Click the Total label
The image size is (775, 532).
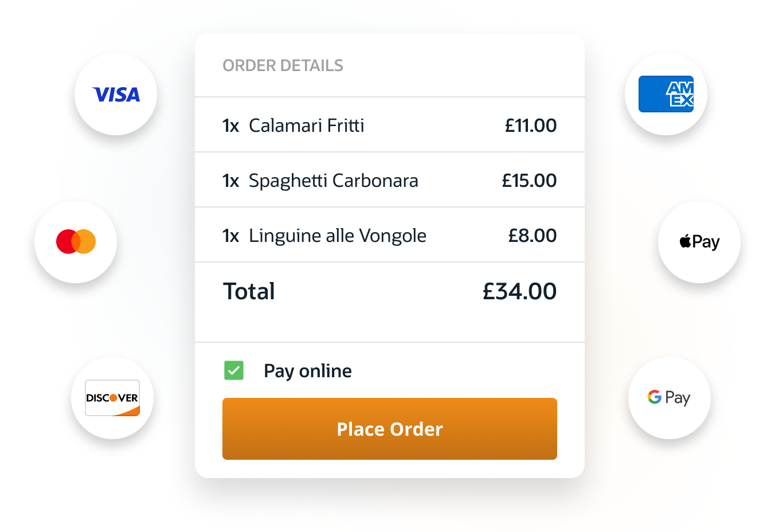tap(249, 291)
